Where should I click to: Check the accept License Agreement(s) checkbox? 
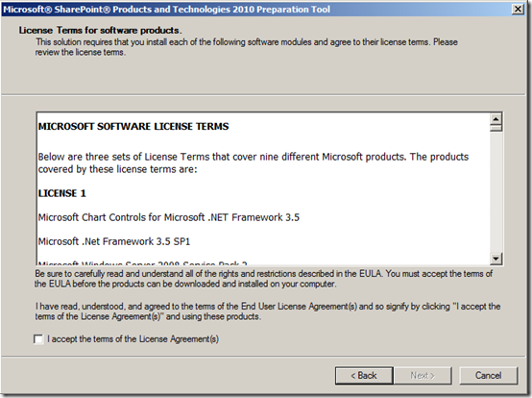coord(38,339)
